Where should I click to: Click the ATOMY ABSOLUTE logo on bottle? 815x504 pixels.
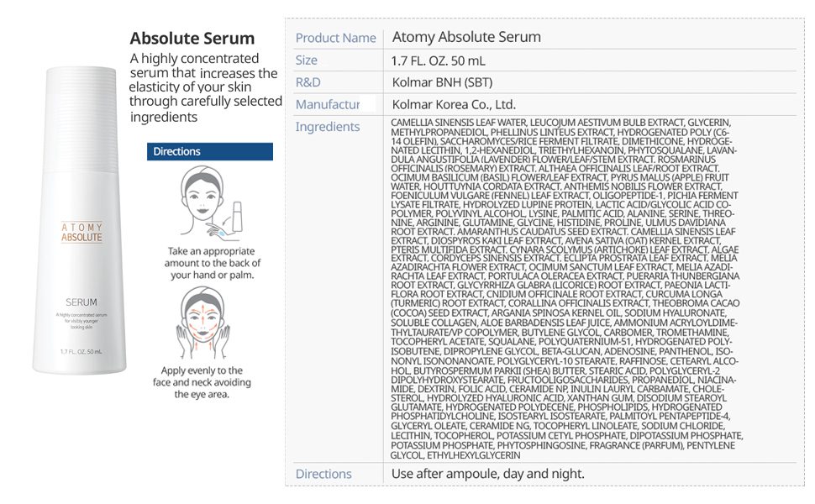(x=81, y=232)
